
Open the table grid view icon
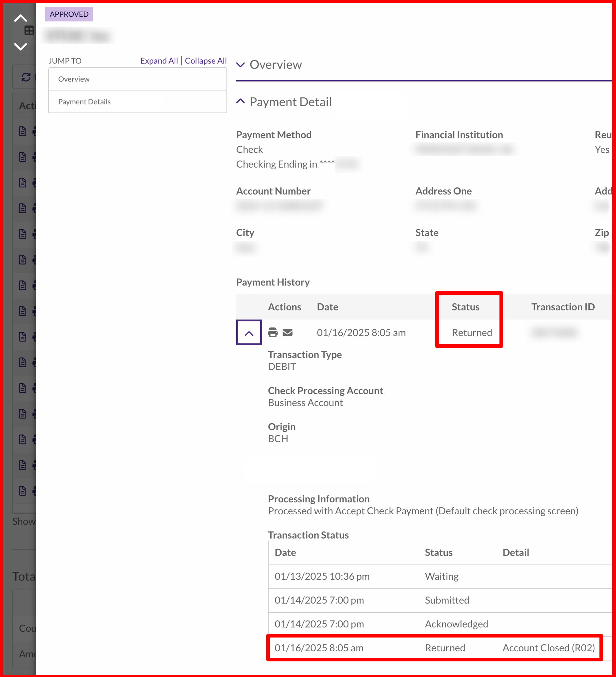[x=29, y=31]
